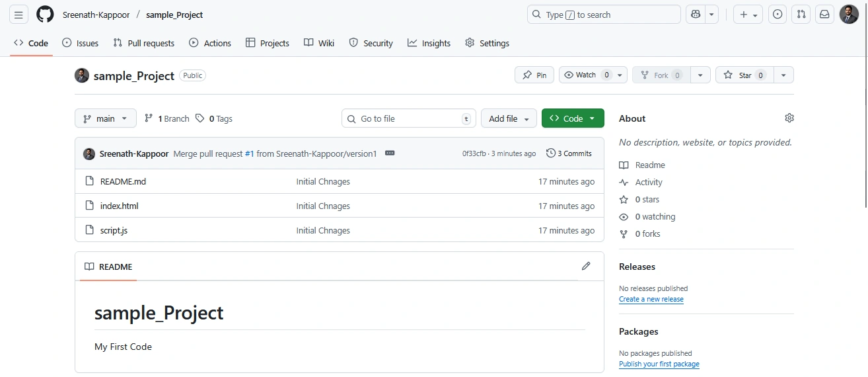This screenshot has height=377, width=868.
Task: Open pull requests icon in top bar
Action: tap(801, 15)
